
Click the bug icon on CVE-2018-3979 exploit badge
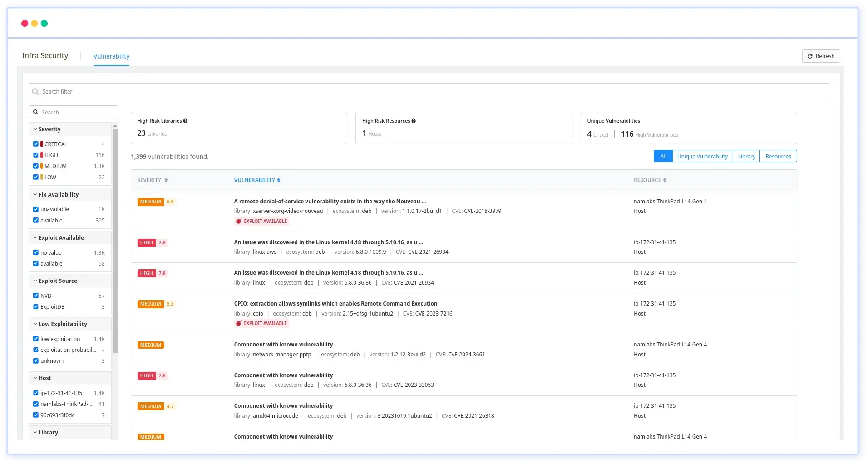pyautogui.click(x=238, y=222)
